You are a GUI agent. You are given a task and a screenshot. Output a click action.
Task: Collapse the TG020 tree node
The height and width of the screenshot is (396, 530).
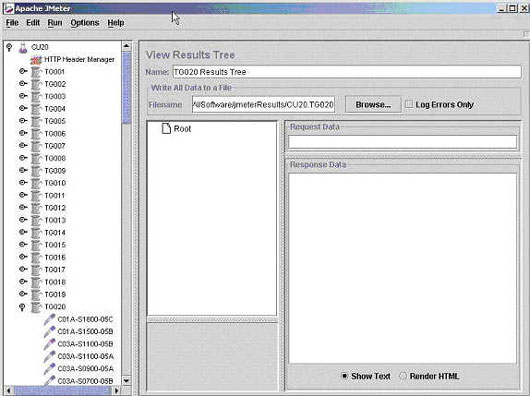pos(22,307)
